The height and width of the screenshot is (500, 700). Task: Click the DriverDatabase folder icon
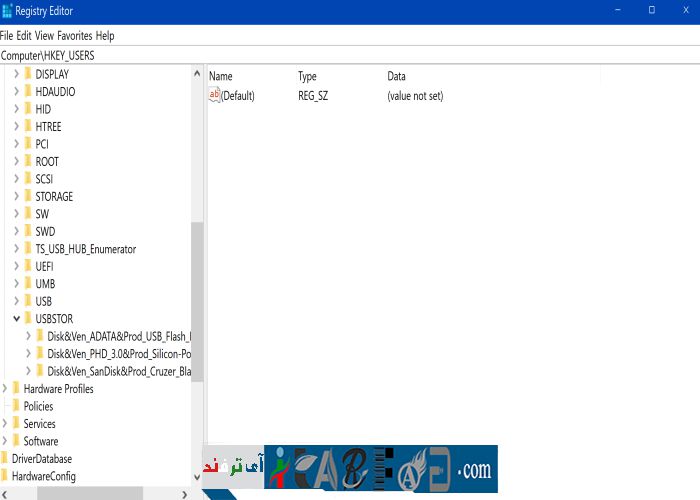coord(4,458)
